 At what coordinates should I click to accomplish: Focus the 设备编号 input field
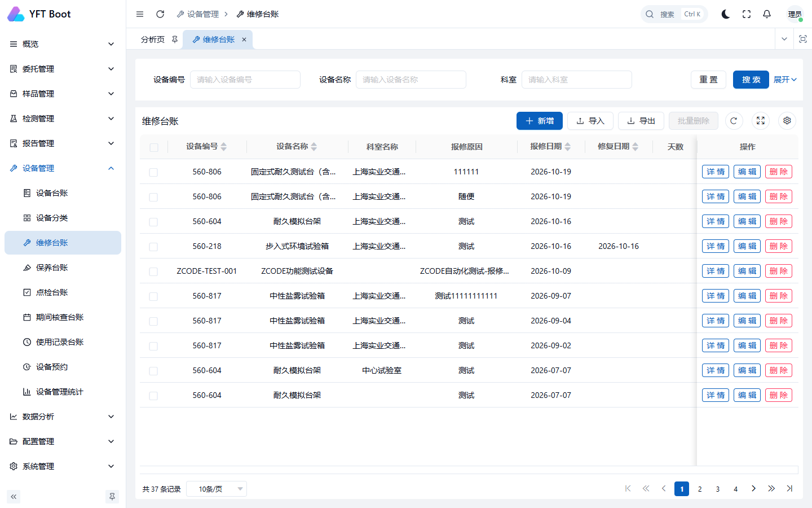pos(245,80)
